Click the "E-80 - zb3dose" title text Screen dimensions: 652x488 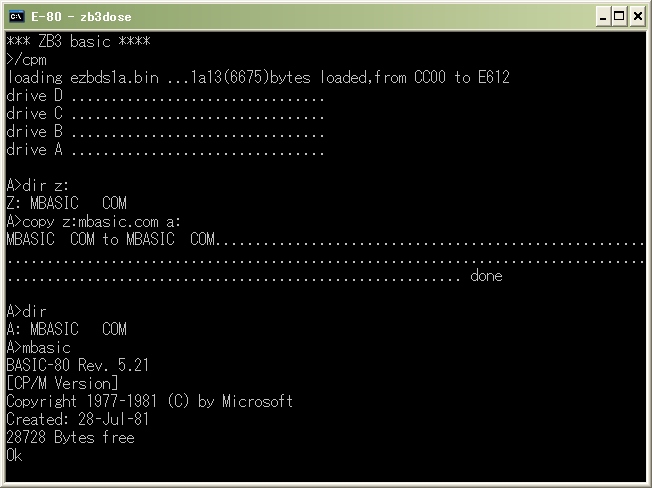[x=82, y=17]
